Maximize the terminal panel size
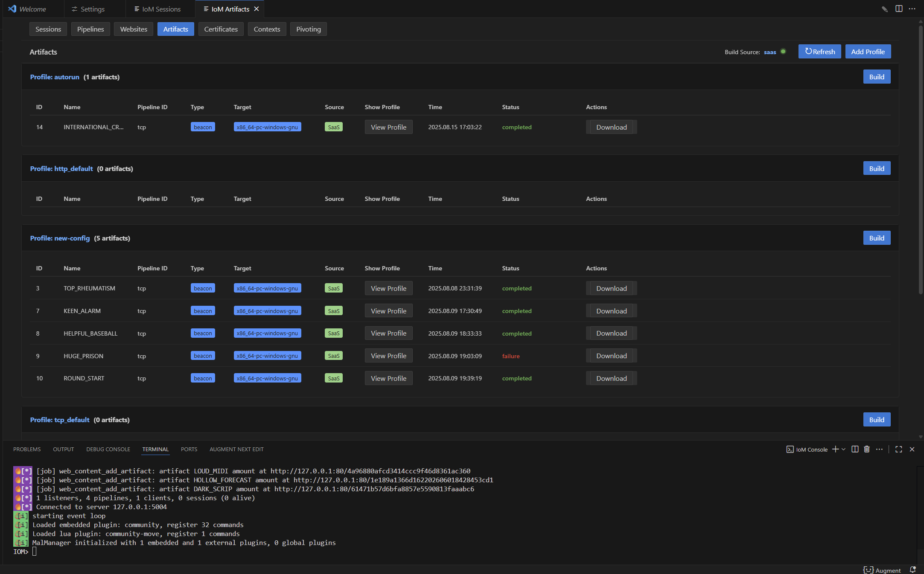This screenshot has height=574, width=924. (x=899, y=449)
